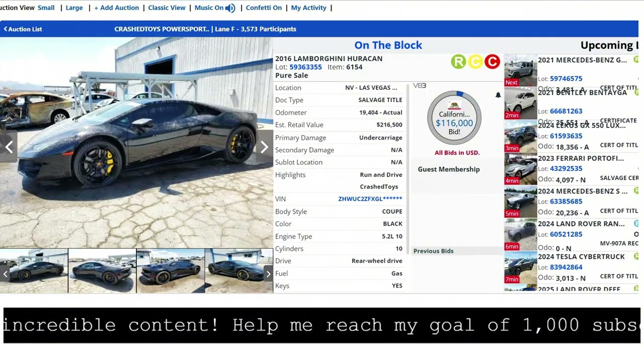Screen dimensions: 644x362
Task: Open Classic View
Action: pos(167,8)
